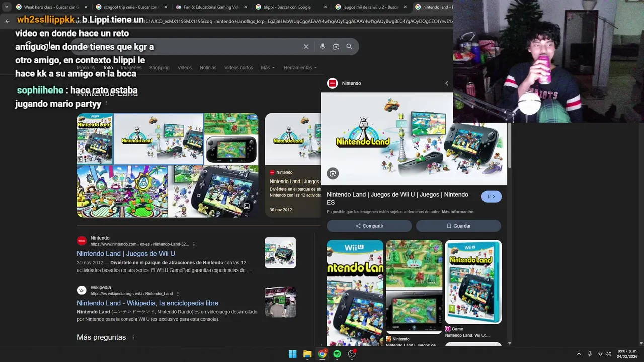644x362 pixels.
Task: Switch to the schgool trip serie tab
Action: tap(130, 7)
